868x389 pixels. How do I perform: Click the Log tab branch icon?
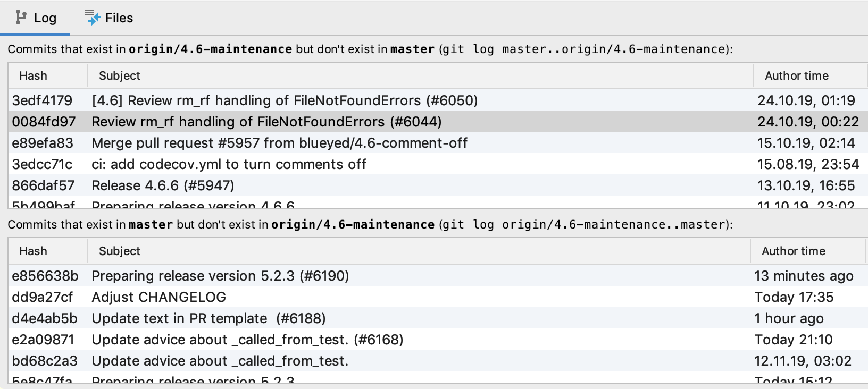[x=21, y=18]
